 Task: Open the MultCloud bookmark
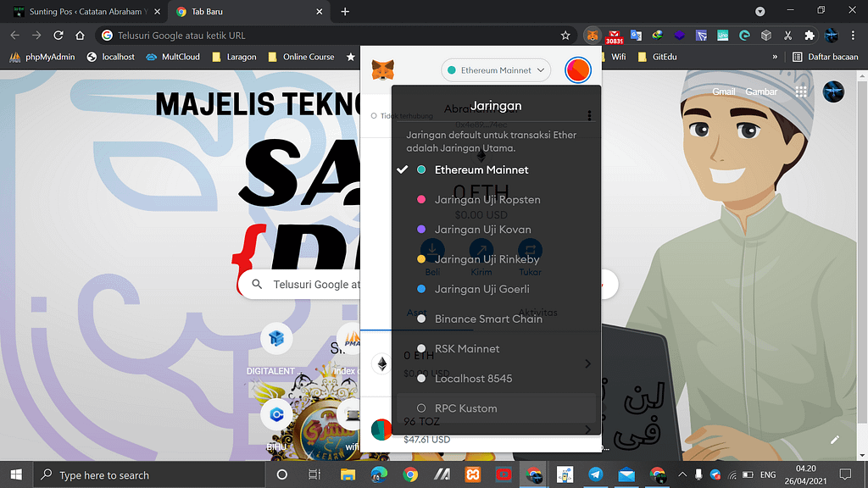tap(173, 57)
